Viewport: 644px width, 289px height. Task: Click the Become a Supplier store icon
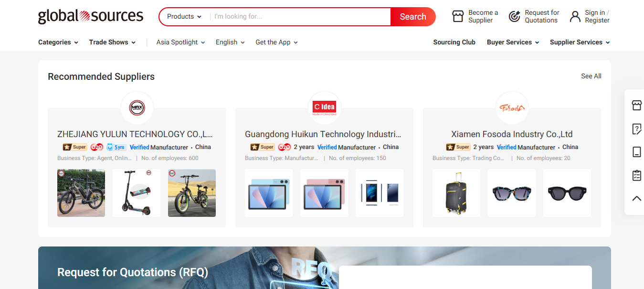tap(458, 17)
